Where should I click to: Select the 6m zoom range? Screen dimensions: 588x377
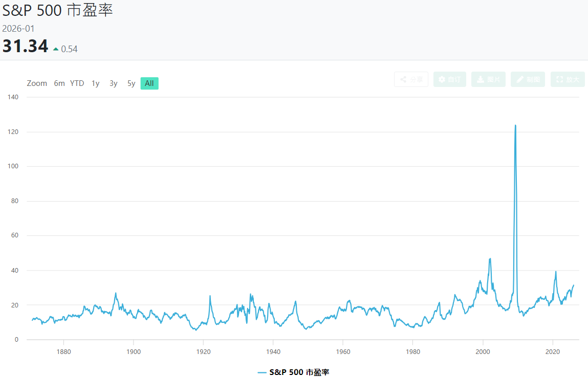(59, 83)
